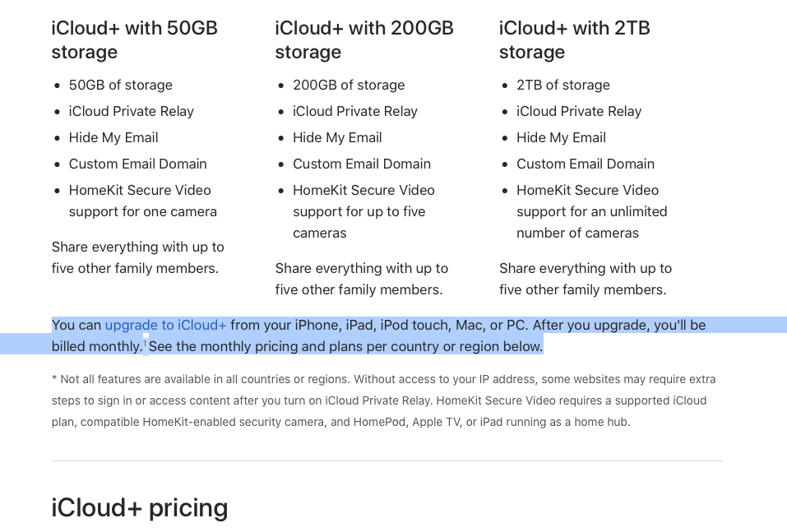Click the "iCloud+ with 50GB storage" heading
This screenshot has height=532, width=787.
(x=134, y=39)
